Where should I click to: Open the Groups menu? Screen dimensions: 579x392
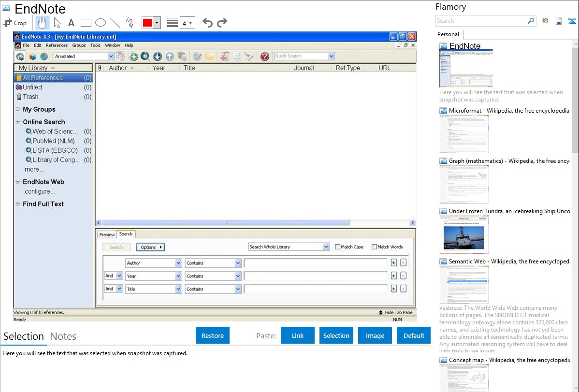pos(79,45)
